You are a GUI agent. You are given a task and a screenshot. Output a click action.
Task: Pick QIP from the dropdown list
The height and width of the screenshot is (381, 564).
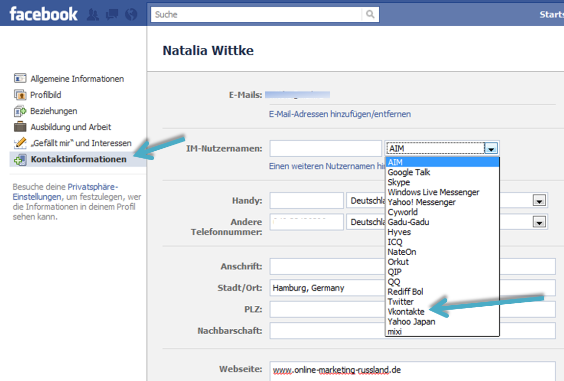tap(442, 272)
